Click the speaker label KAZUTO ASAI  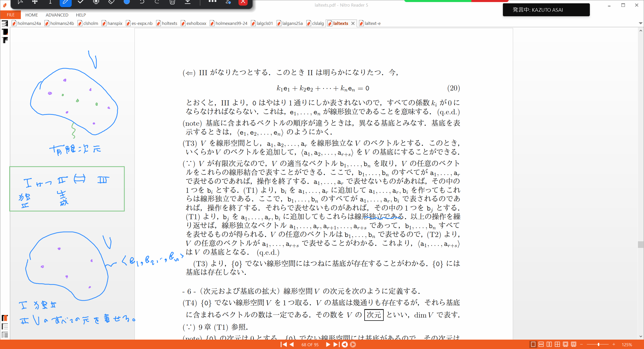[x=547, y=10]
